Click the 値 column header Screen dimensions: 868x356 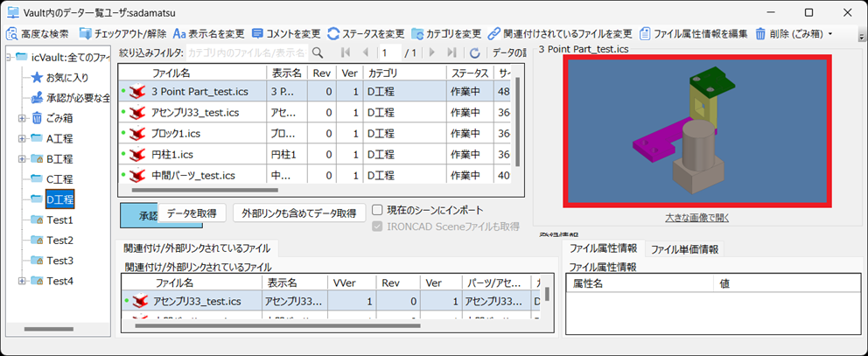787,284
